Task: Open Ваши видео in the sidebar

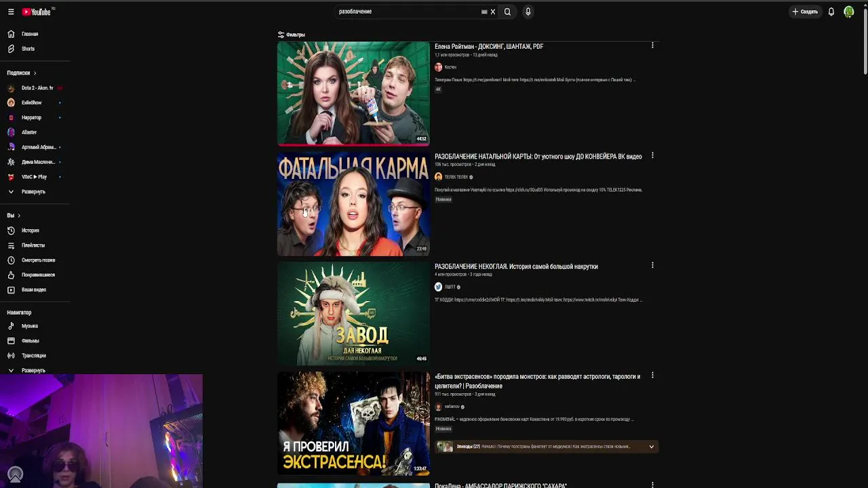Action: [x=34, y=289]
